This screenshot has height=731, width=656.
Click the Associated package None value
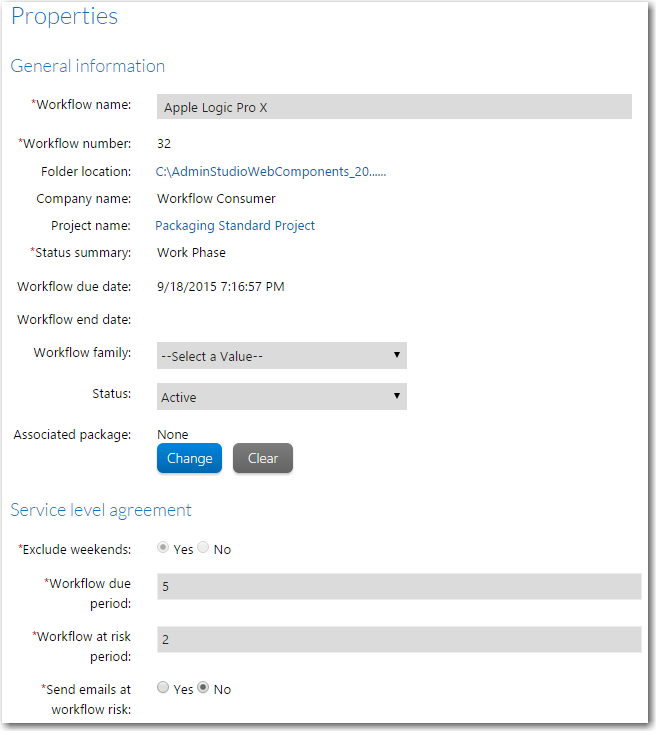point(173,434)
